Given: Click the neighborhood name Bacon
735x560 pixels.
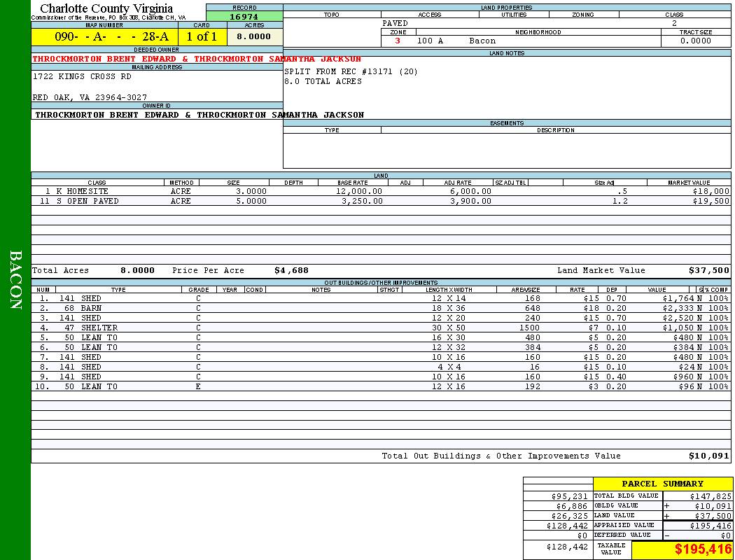Looking at the screenshot, I should (482, 41).
